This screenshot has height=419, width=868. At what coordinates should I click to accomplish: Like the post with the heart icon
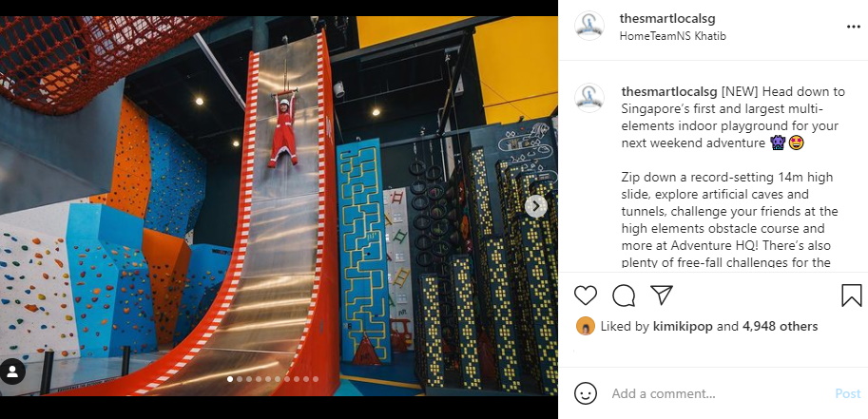point(585,295)
